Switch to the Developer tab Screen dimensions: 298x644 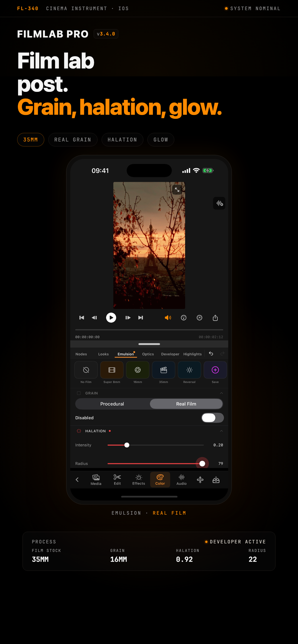pos(170,354)
